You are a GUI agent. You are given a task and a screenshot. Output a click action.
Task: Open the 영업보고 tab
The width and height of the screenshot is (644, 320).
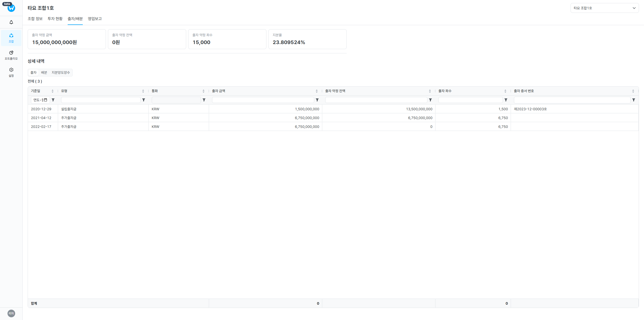95,19
